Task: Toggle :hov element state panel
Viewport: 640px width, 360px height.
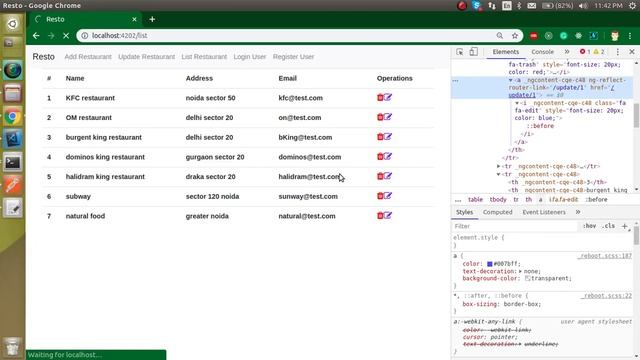Action: pos(589,226)
